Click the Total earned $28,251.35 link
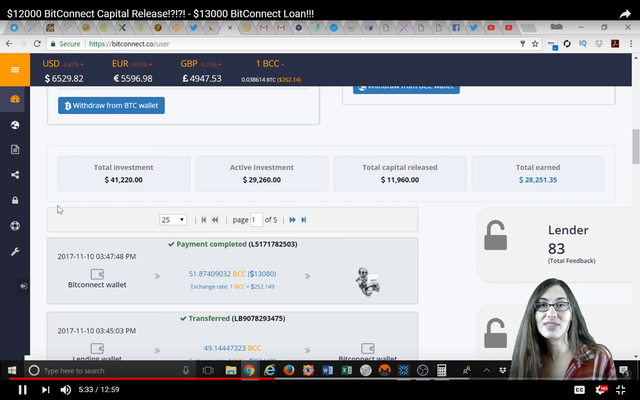Viewport: 640px width, 400px height. pyautogui.click(x=538, y=180)
